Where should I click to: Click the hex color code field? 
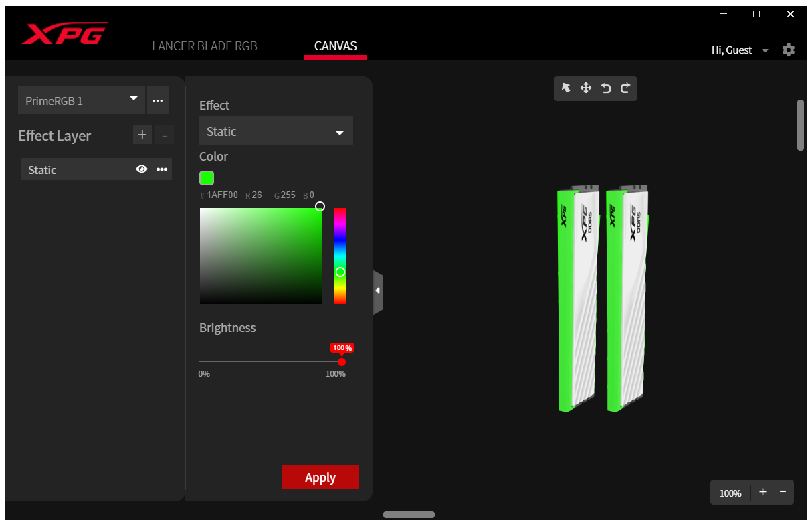click(222, 195)
